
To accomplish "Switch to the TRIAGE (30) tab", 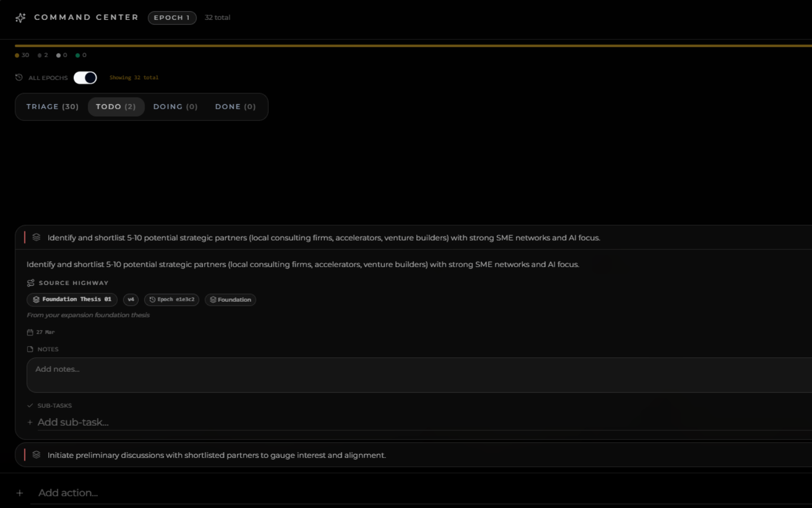I will tap(52, 107).
